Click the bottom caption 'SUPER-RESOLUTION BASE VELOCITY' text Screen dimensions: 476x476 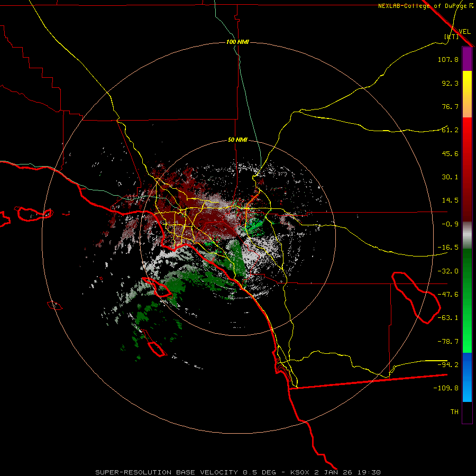pyautogui.click(x=167, y=472)
